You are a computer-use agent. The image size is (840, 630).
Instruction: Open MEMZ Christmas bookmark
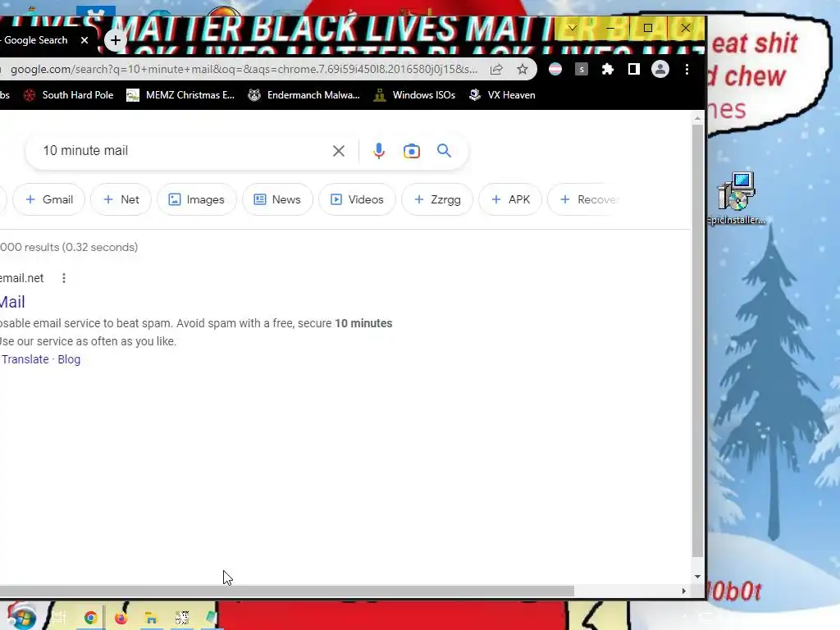pos(180,95)
